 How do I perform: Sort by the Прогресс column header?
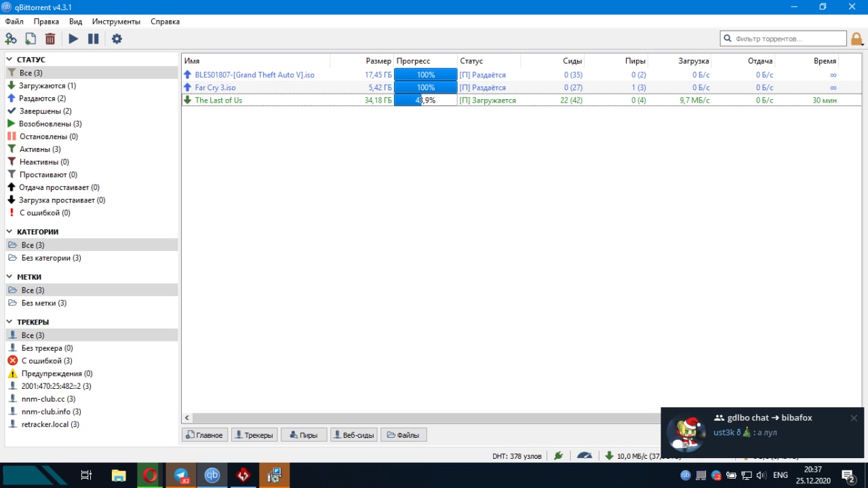pyautogui.click(x=425, y=61)
